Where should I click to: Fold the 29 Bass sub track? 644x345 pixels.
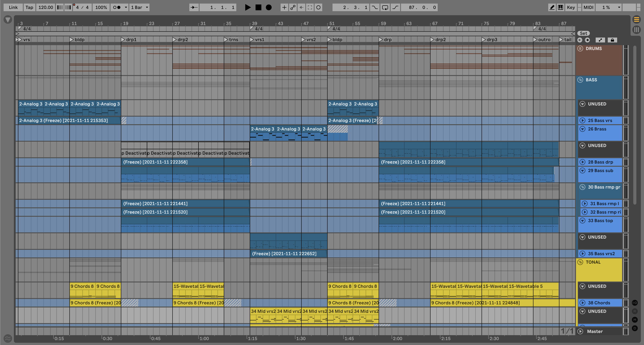pyautogui.click(x=582, y=170)
